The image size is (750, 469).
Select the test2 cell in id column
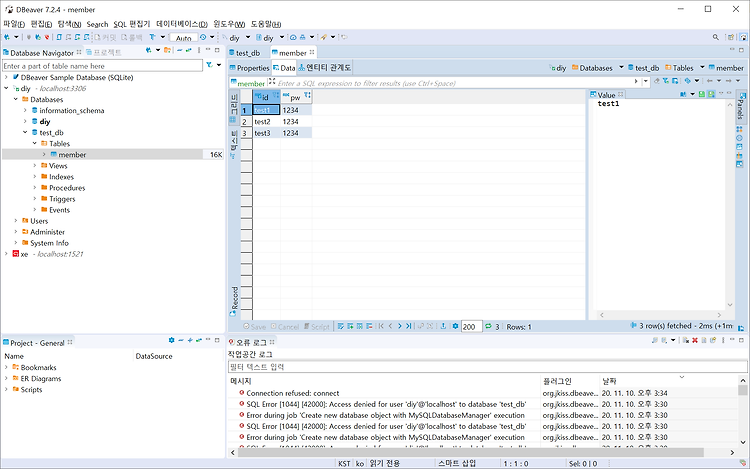click(x=266, y=121)
